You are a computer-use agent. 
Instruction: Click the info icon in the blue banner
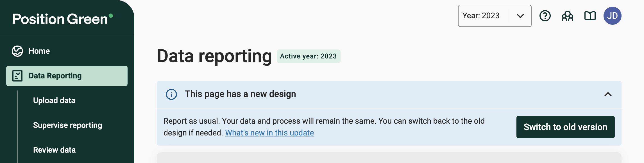171,94
